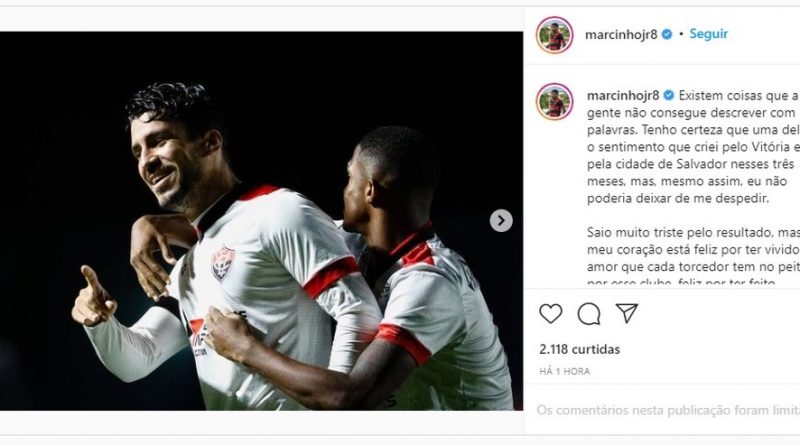Click the 'HÁ 1 HORA' timestamp
The image size is (800, 445).
coord(564,372)
